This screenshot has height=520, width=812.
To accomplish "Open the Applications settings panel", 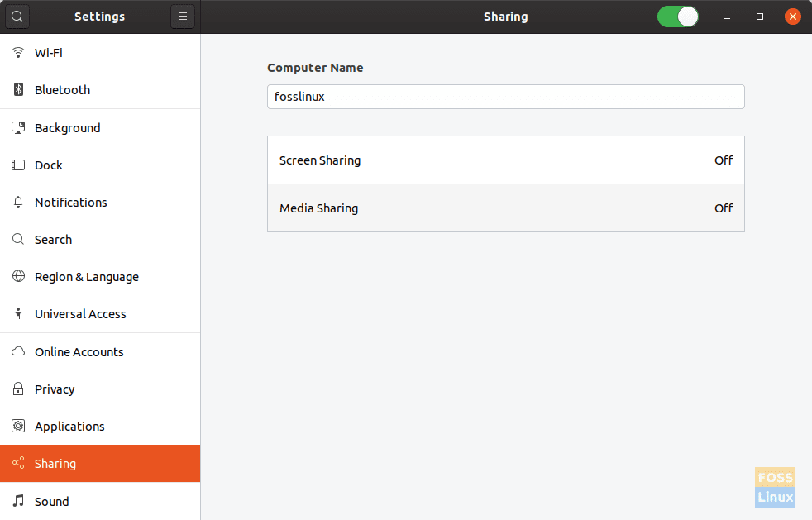I will point(69,427).
